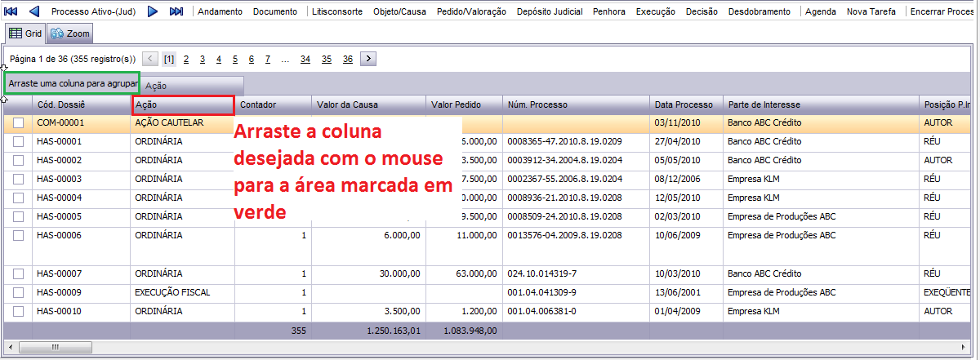
Task: Select checkbox for dossier HAS-00003
Action: pyautogui.click(x=18, y=179)
